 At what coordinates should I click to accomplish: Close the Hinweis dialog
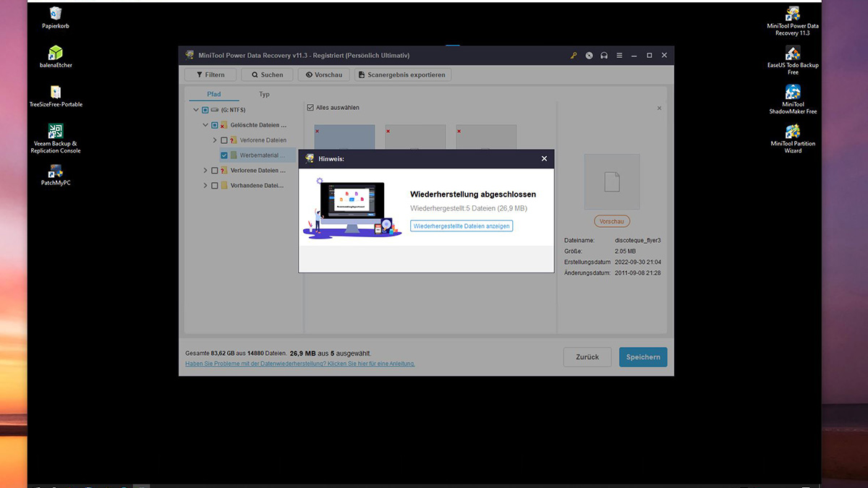[545, 158]
